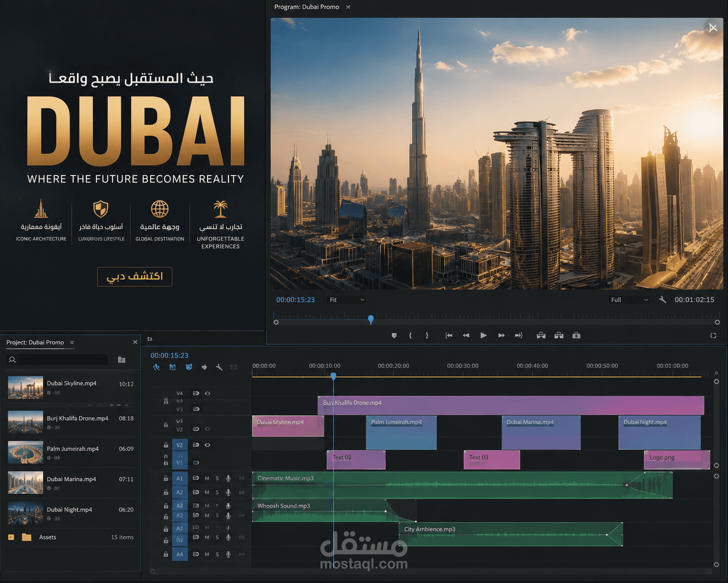Add a marker in the Program monitor

coord(394,336)
